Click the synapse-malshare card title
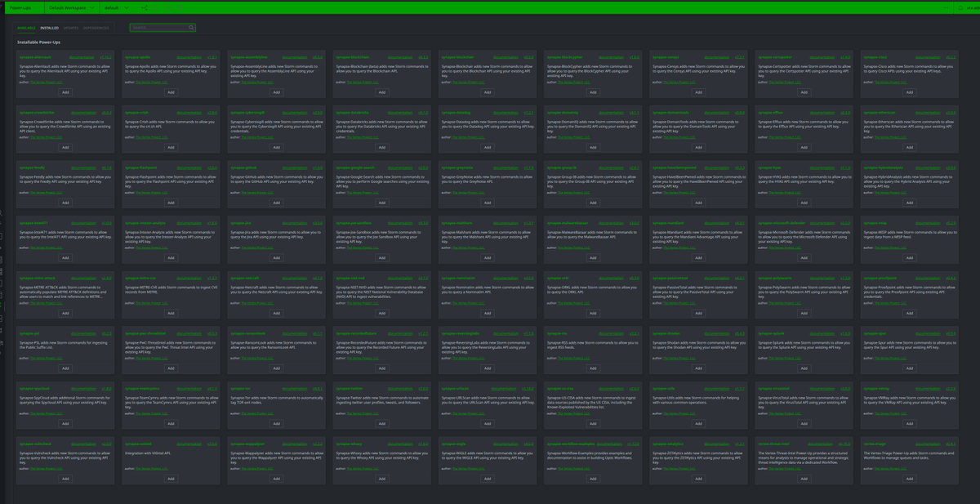Image resolution: width=980 pixels, height=504 pixels. (x=457, y=223)
